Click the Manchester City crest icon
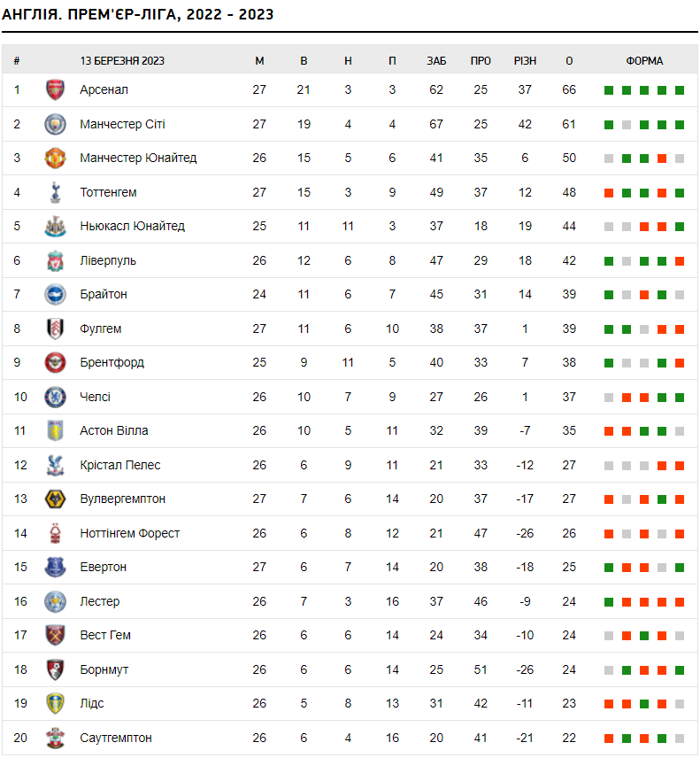 point(55,124)
